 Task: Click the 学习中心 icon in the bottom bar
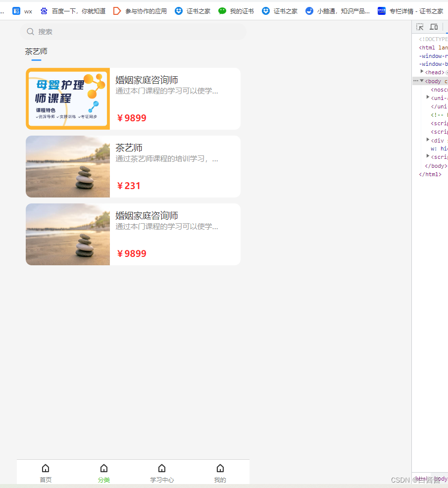click(x=162, y=468)
